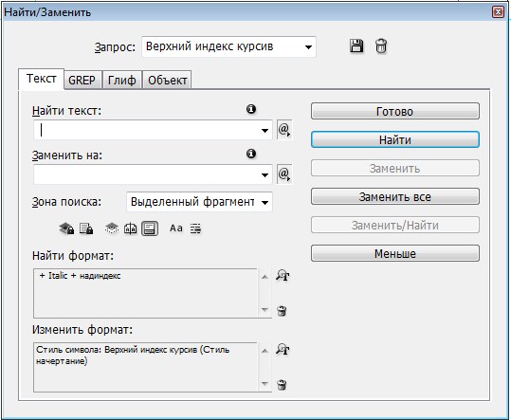Viewport: 511px width, 420px height.
Task: Switch to the GREP tab
Action: pos(82,81)
